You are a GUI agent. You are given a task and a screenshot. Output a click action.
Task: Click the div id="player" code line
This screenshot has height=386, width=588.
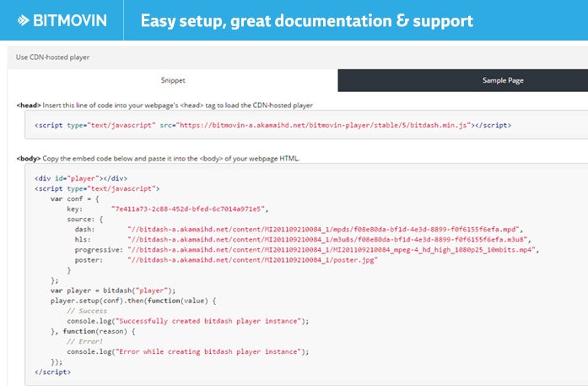[81, 178]
